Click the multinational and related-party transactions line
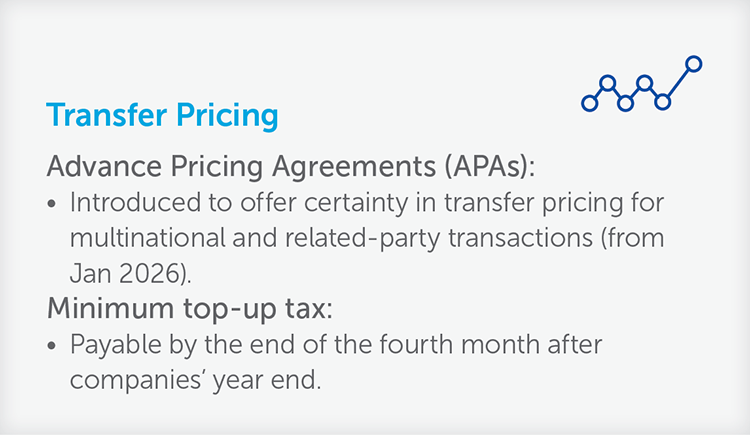750x435 pixels. tap(367, 238)
